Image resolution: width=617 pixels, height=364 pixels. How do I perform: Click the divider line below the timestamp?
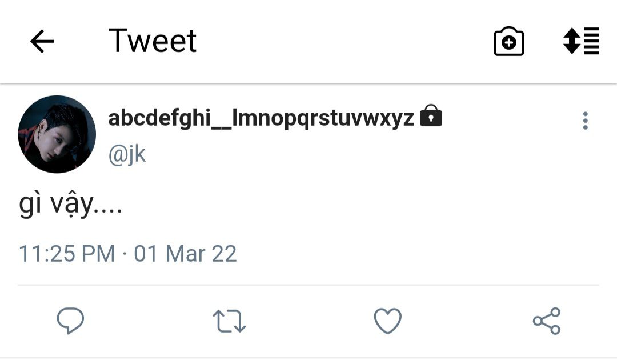(x=308, y=285)
